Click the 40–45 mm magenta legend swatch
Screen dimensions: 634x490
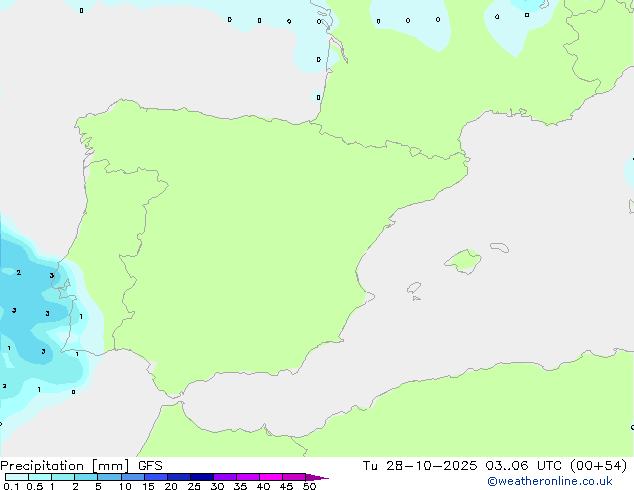[x=271, y=477]
